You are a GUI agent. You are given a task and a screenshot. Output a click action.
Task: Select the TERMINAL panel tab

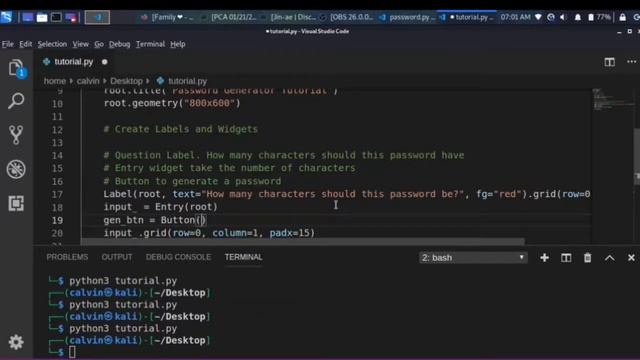coord(243,257)
